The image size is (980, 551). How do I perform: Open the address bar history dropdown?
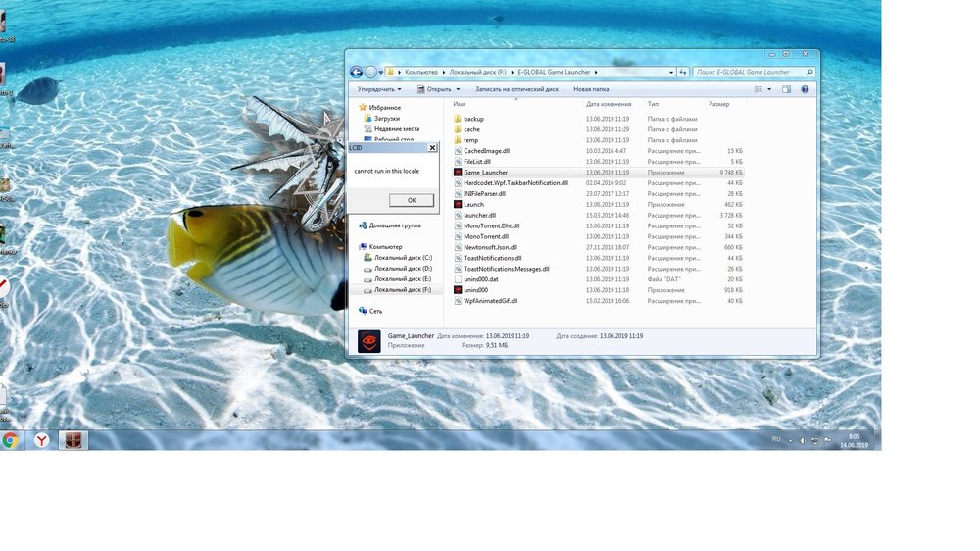point(671,72)
